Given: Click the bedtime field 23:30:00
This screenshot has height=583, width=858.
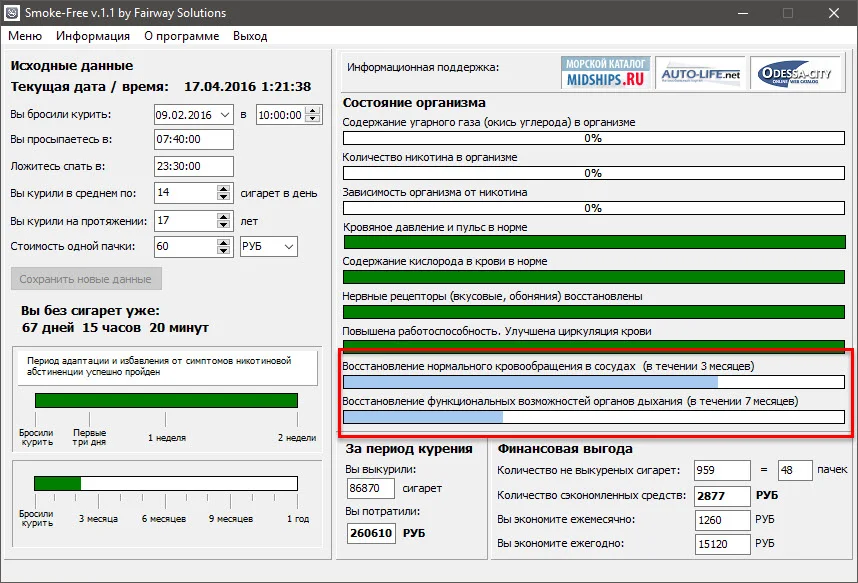Looking at the screenshot, I should tap(193, 166).
